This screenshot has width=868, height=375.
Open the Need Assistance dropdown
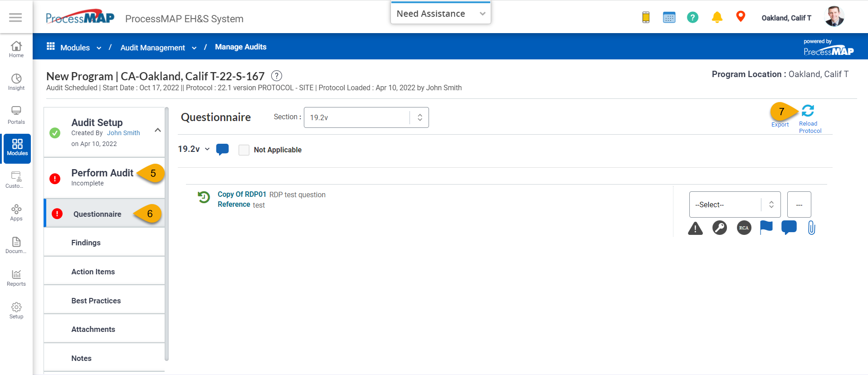pyautogui.click(x=441, y=14)
